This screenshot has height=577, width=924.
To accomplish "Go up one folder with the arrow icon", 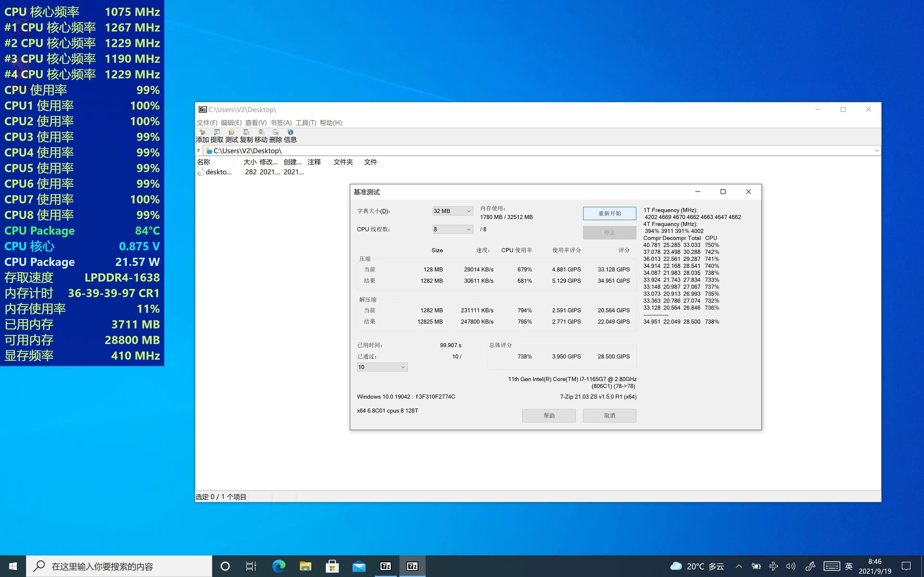I will [198, 151].
